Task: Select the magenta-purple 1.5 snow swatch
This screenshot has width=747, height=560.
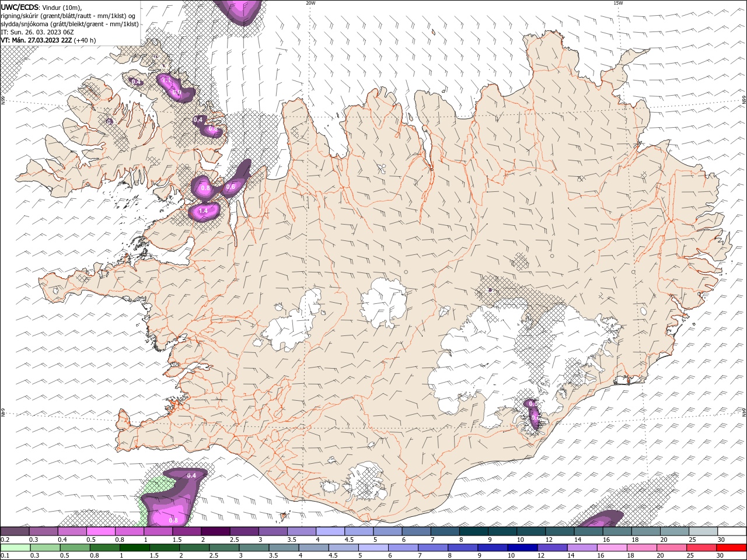Action: click(187, 531)
